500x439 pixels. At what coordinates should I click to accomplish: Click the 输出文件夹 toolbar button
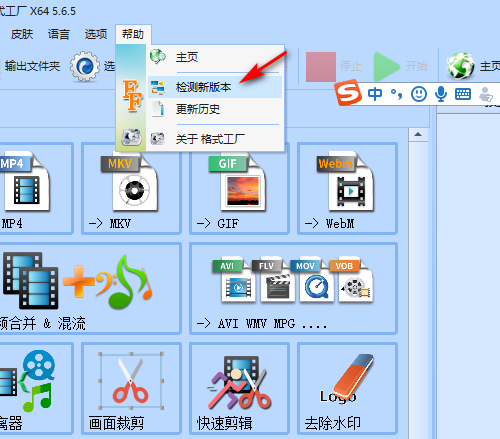coord(32,66)
